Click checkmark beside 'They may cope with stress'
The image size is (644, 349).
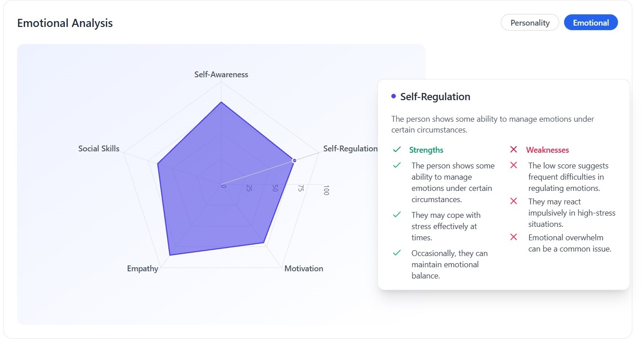397,215
